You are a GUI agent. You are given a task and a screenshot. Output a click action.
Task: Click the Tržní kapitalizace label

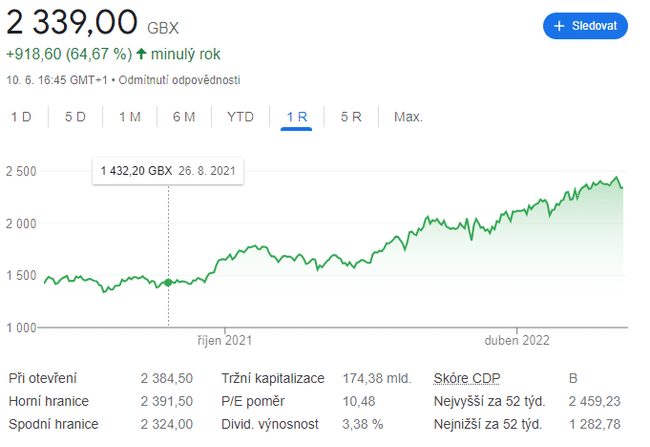[273, 379]
